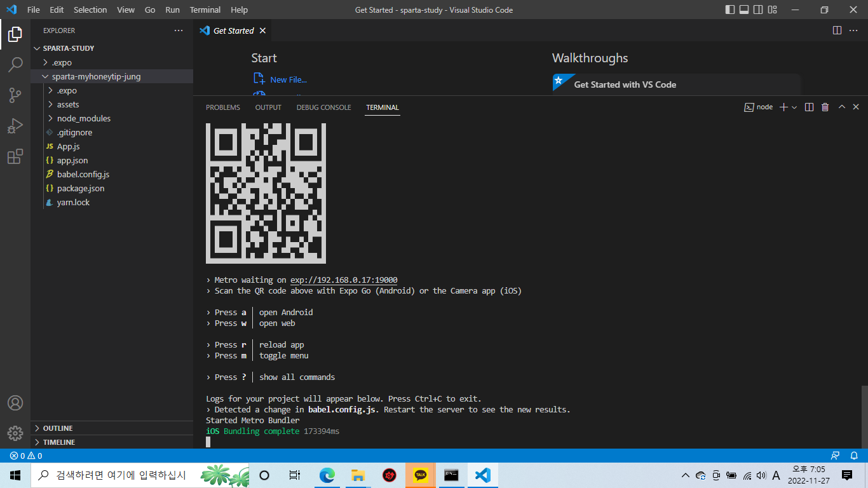The height and width of the screenshot is (488, 868).
Task: Toggle the secondary side bar
Action: coord(758,10)
